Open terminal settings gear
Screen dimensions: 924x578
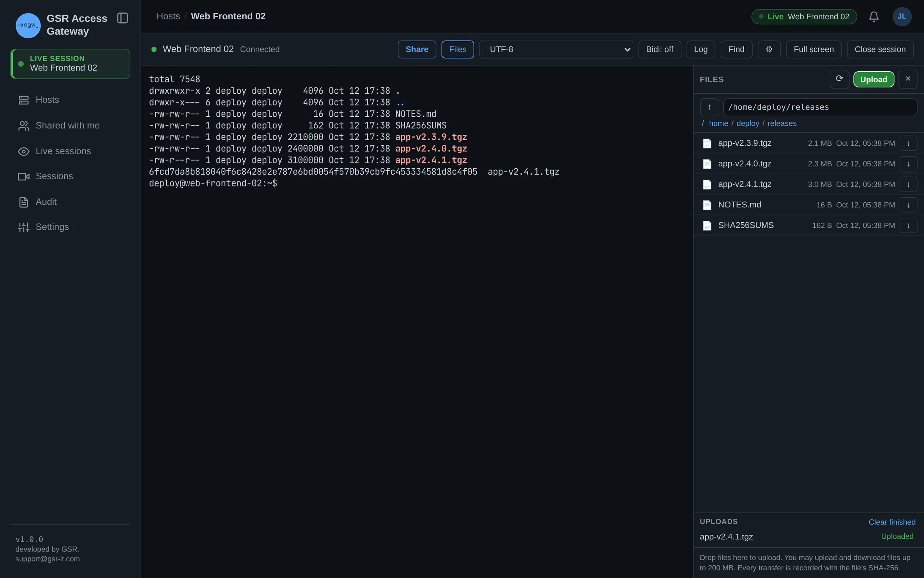pyautogui.click(x=769, y=49)
